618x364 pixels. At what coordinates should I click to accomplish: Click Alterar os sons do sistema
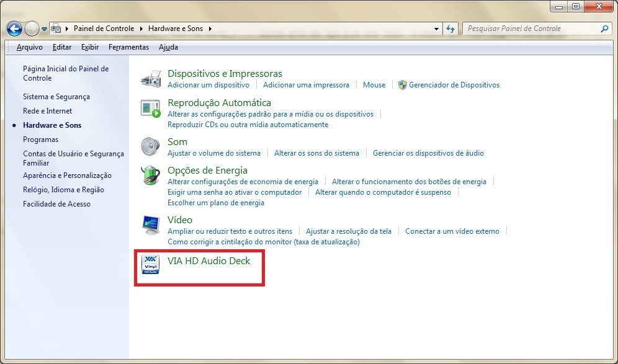pyautogui.click(x=316, y=153)
